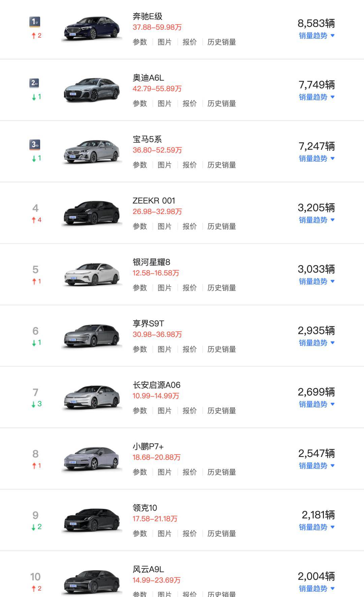Show 销量趋势 for 银河星耀8
Image resolution: width=364 pixels, height=597 pixels.
pyautogui.click(x=316, y=281)
